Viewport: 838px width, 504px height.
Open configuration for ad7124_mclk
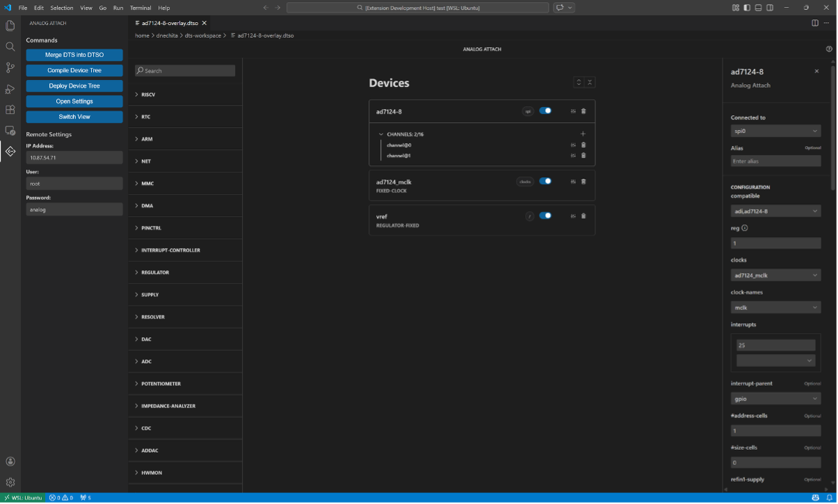pos(573,181)
